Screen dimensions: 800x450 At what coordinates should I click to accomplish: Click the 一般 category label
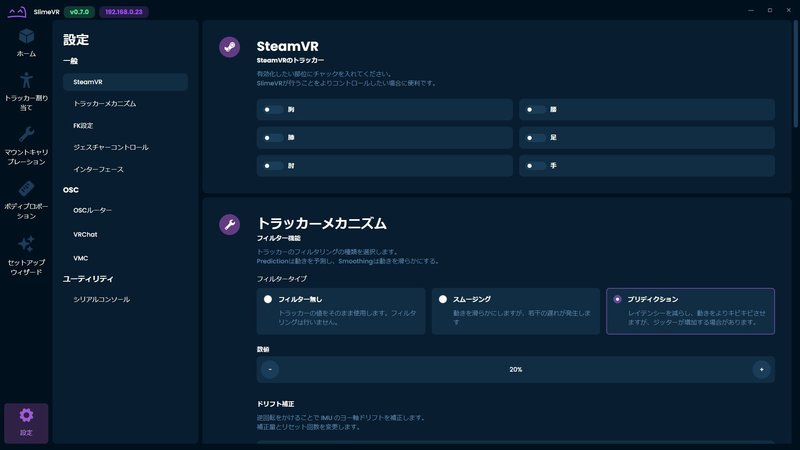70,61
